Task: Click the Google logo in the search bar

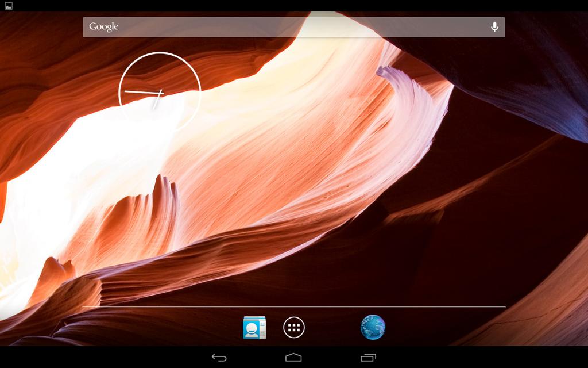Action: [x=104, y=27]
